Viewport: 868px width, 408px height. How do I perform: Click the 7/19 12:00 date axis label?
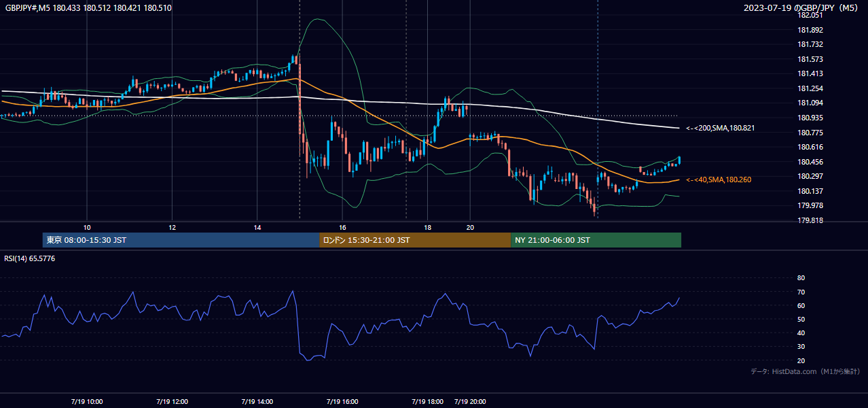[172, 401]
